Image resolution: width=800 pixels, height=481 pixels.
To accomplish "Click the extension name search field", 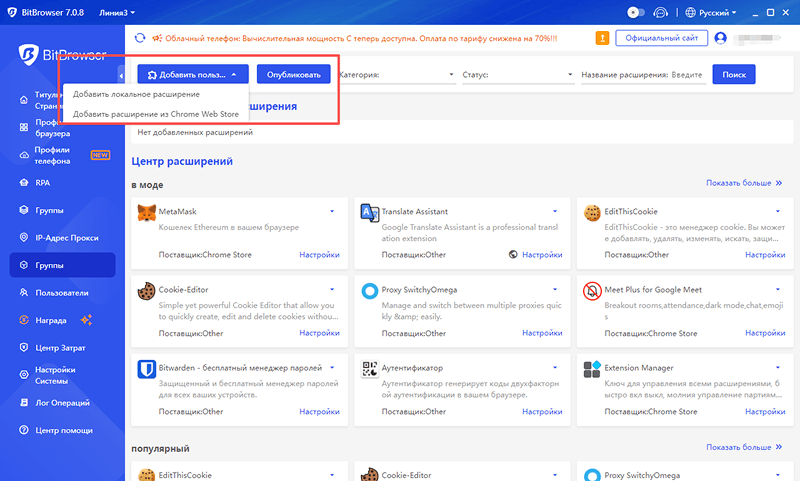I will click(x=686, y=75).
